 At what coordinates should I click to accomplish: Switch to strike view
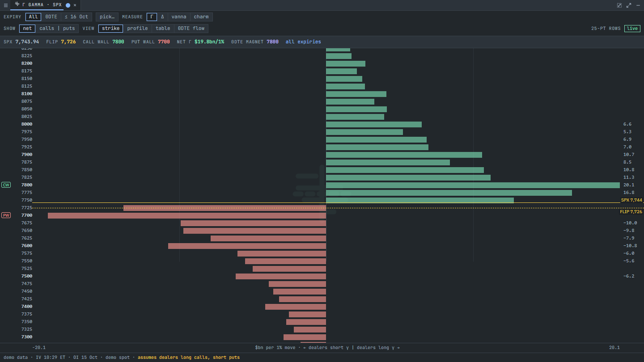[x=110, y=29]
